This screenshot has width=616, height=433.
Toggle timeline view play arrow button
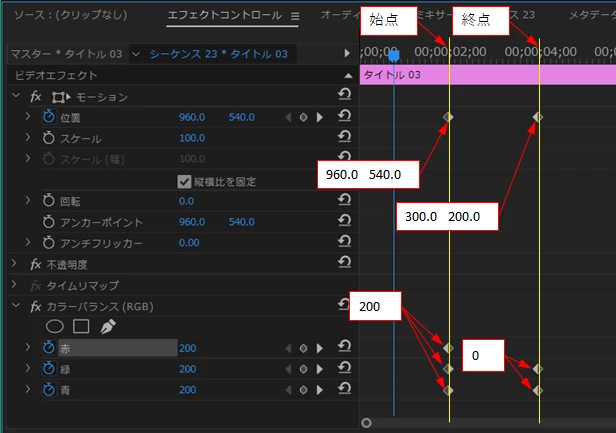point(346,53)
